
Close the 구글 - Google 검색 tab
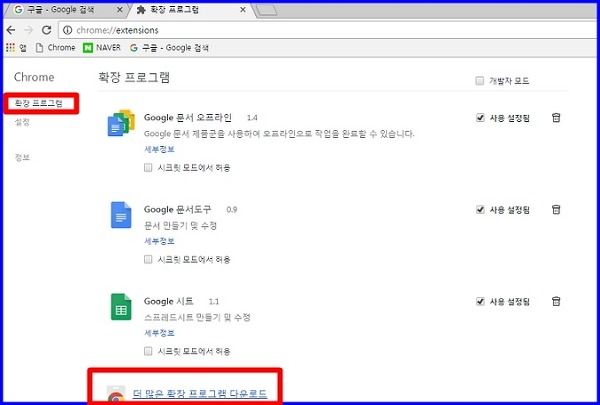pos(120,10)
